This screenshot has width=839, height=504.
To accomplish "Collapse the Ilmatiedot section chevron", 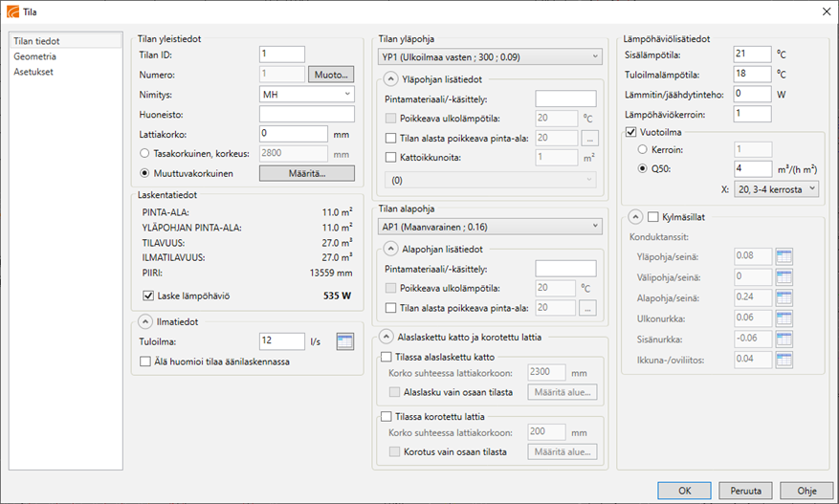I will (x=144, y=321).
